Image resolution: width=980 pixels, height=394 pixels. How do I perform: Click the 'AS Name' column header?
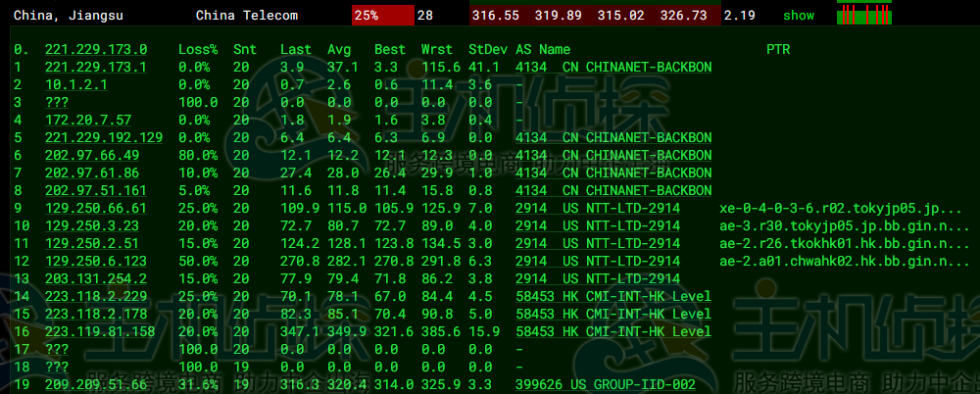[x=543, y=49]
